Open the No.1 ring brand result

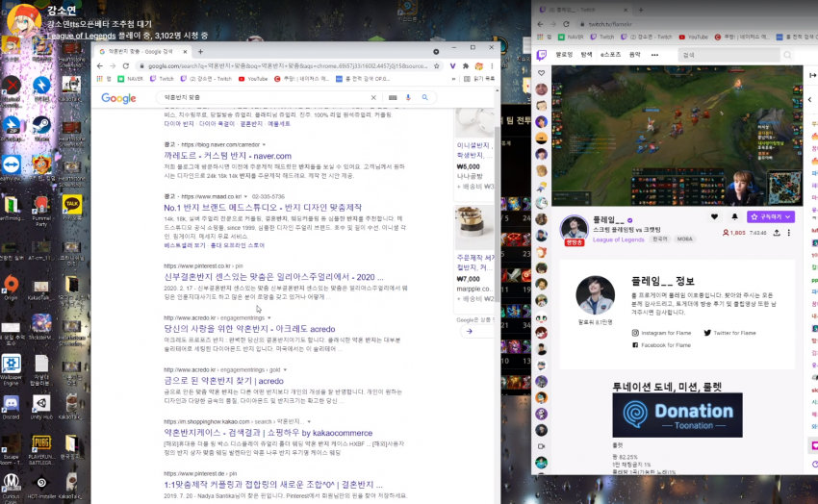(263, 208)
